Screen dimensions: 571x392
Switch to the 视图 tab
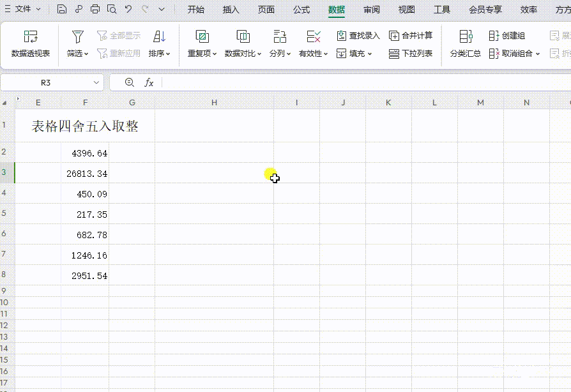click(x=406, y=10)
